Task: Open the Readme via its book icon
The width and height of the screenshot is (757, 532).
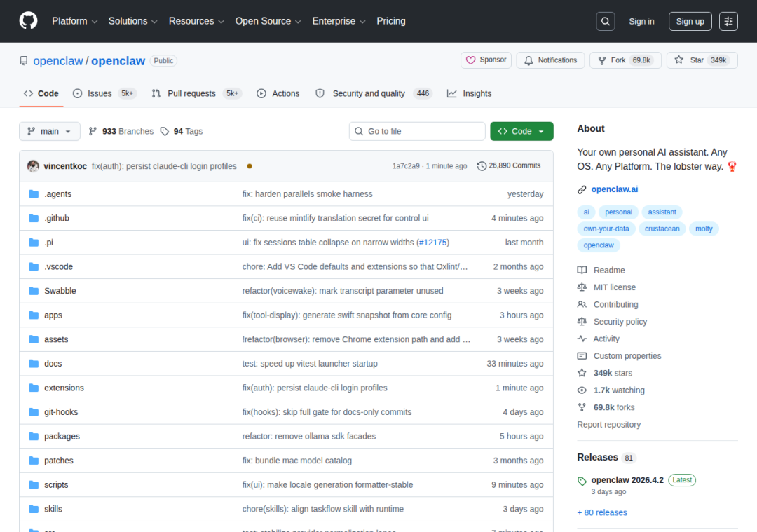Action: point(582,270)
